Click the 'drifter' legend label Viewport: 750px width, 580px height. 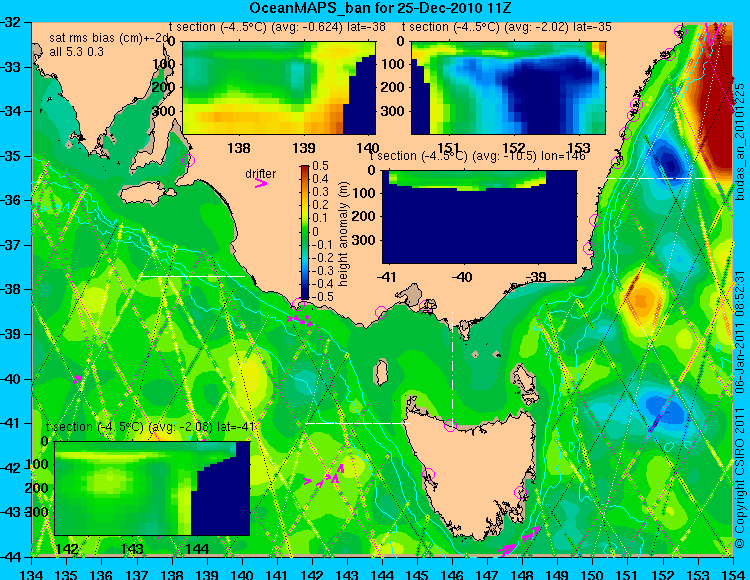pos(261,174)
